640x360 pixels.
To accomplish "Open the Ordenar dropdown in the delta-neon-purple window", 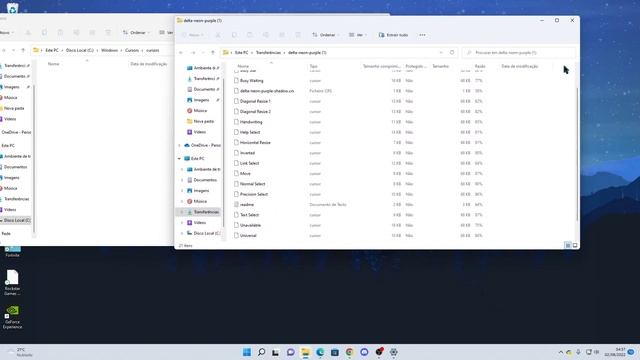I will click(326, 35).
